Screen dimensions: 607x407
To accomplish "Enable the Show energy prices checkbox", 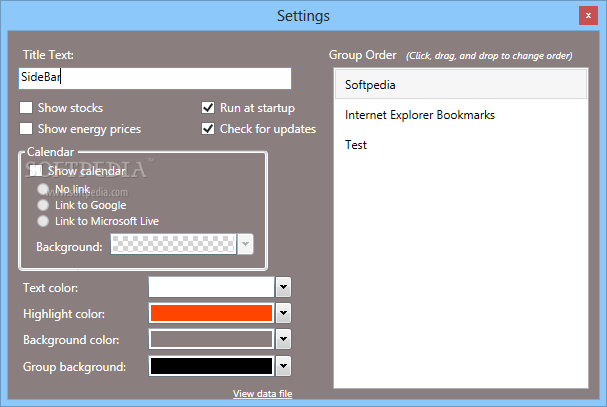I will click(26, 129).
